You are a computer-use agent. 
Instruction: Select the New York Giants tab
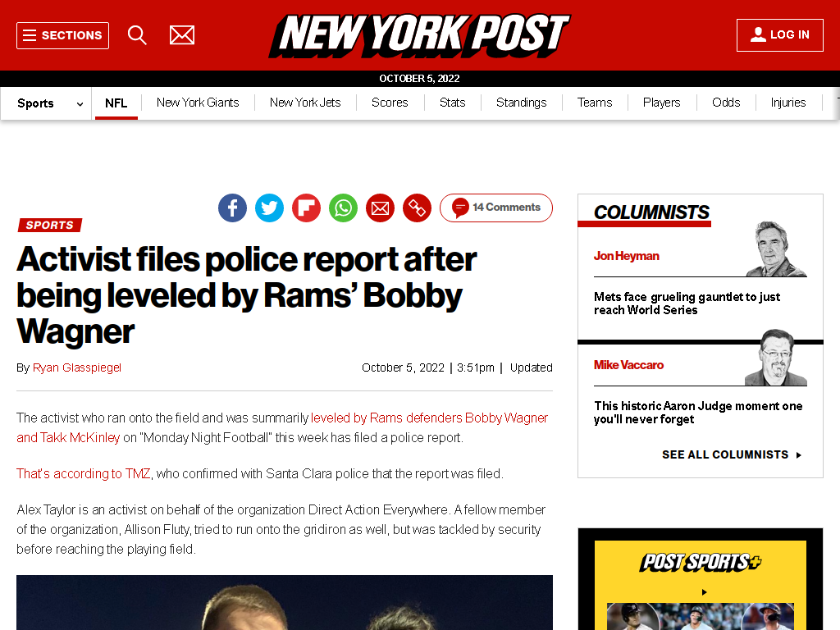[198, 103]
